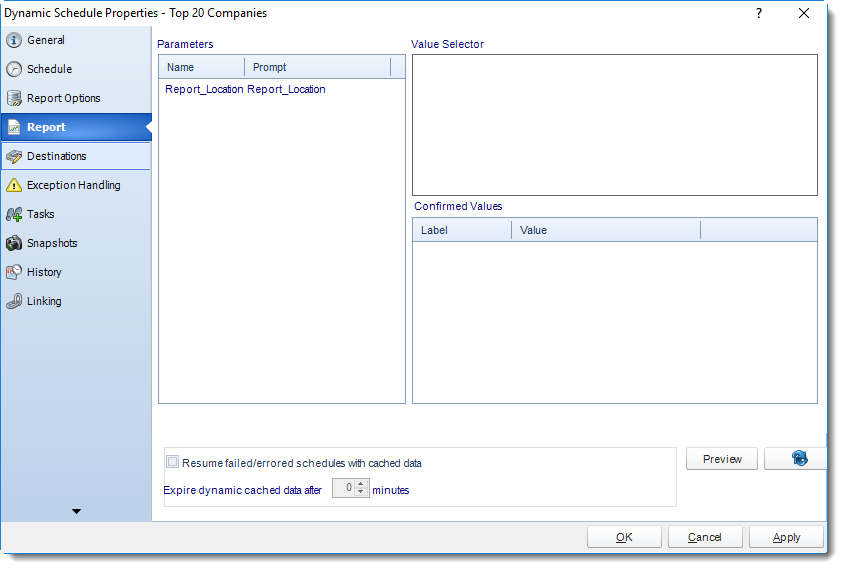The height and width of the screenshot is (569, 843).
Task: Click the question mark help icon
Action: 759,13
